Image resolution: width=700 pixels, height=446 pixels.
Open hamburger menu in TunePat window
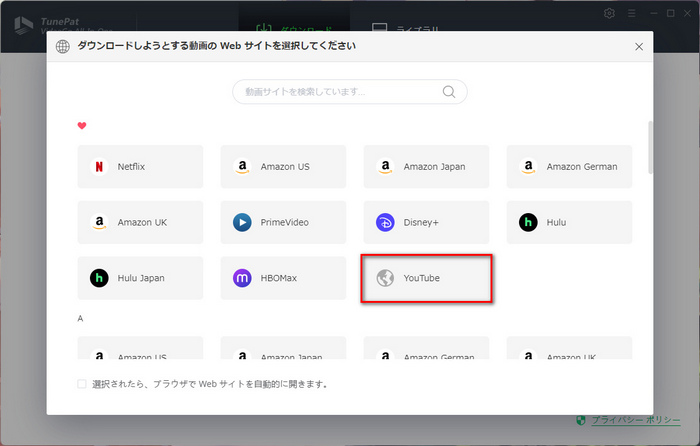(631, 13)
